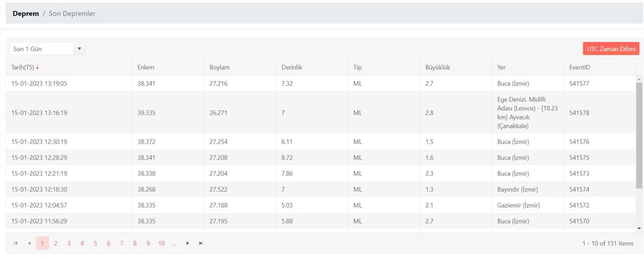Click the UTC Zaman Dilimi button
This screenshot has width=644, height=259.
pos(611,49)
